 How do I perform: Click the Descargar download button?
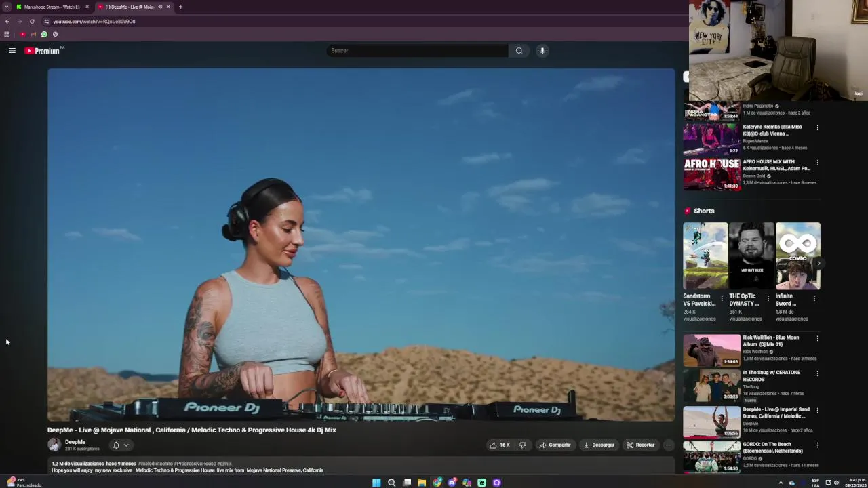pyautogui.click(x=599, y=445)
